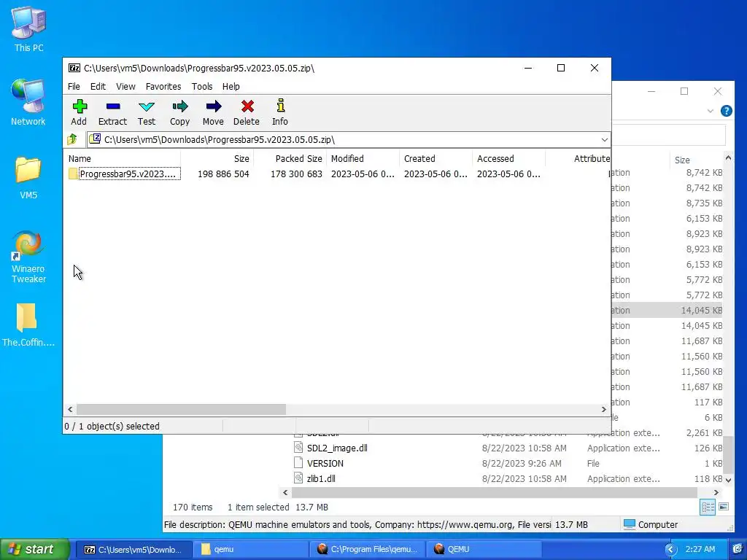Click 7-Zip scroll right arrow
The image size is (747, 560).
pos(604,410)
